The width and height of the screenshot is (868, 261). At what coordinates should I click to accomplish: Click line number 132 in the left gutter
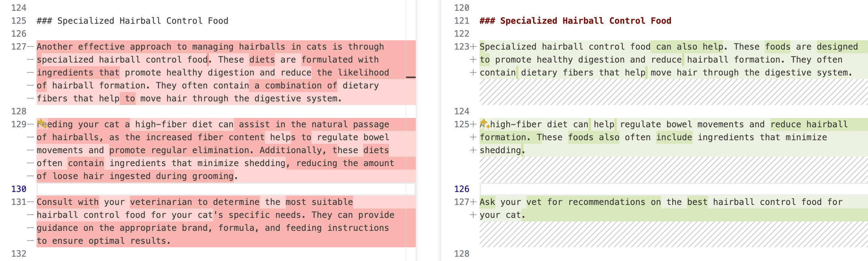tap(19, 254)
